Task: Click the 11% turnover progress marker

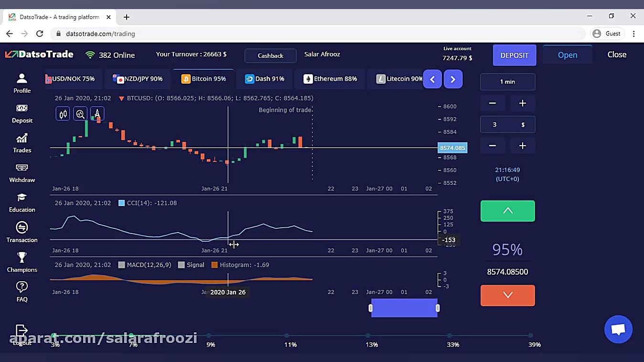Action: (x=286, y=336)
